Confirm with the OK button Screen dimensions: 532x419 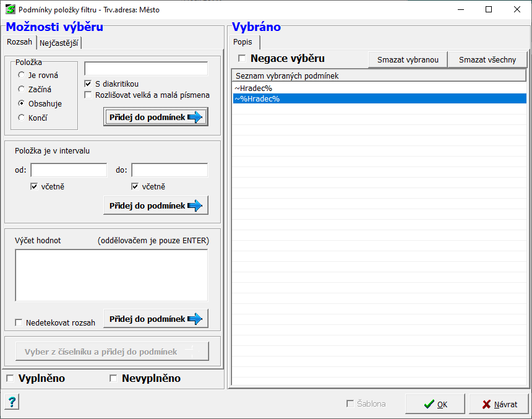coord(435,404)
